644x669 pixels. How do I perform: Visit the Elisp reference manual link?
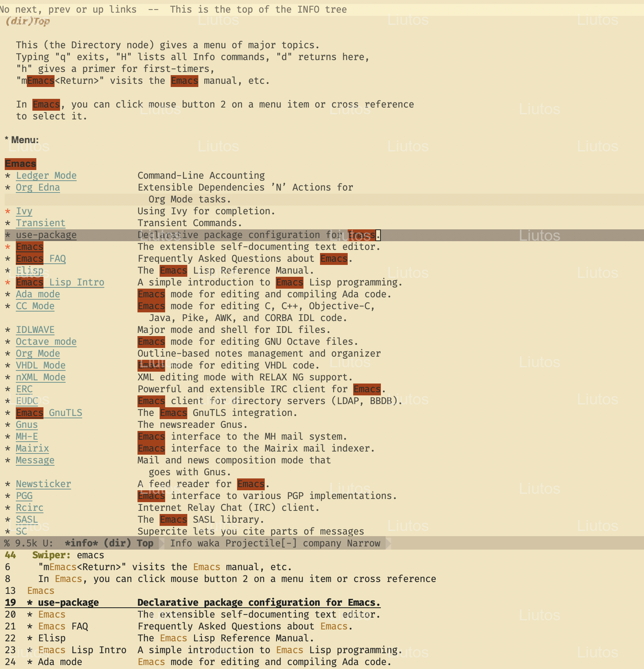[x=30, y=270]
